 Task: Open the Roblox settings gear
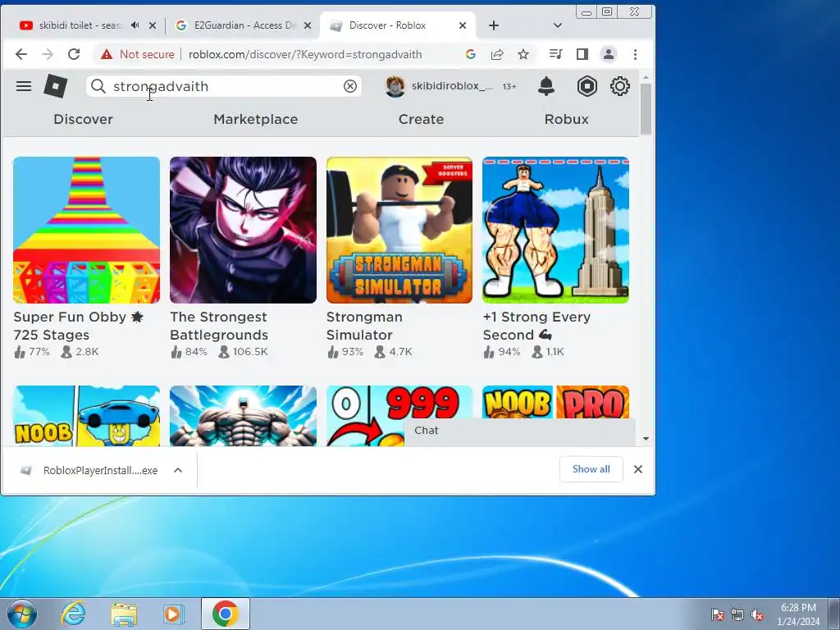click(620, 86)
